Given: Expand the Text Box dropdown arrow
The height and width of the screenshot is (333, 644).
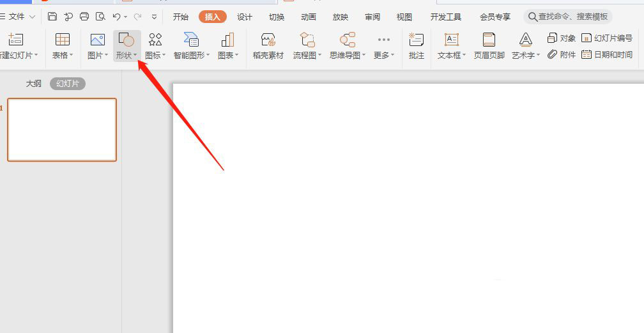Looking at the screenshot, I should coord(464,55).
